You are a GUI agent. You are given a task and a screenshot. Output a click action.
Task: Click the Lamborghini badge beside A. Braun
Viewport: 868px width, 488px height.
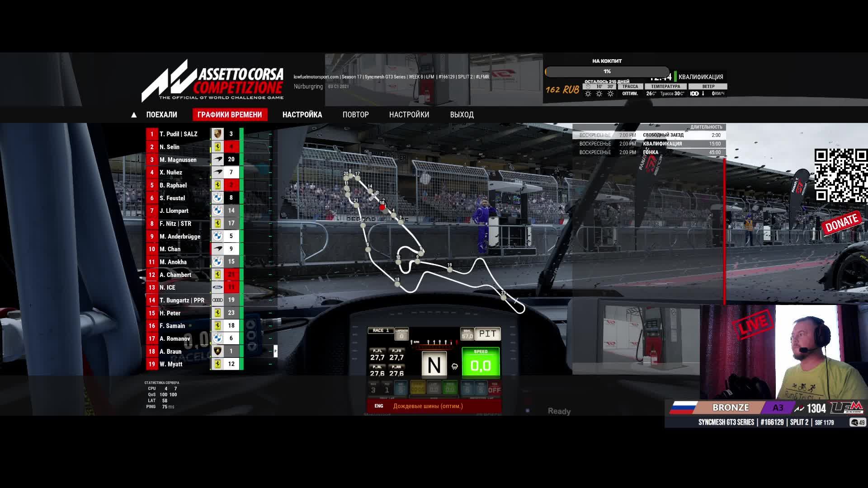point(217,351)
